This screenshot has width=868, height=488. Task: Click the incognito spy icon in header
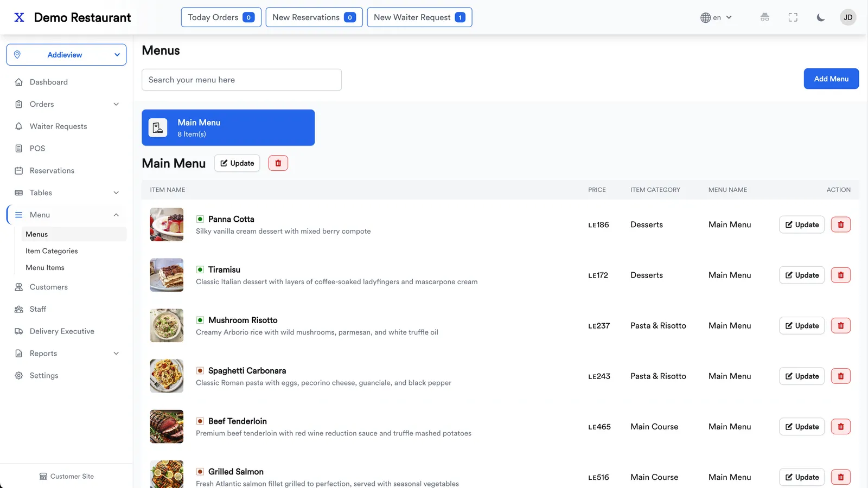point(765,17)
